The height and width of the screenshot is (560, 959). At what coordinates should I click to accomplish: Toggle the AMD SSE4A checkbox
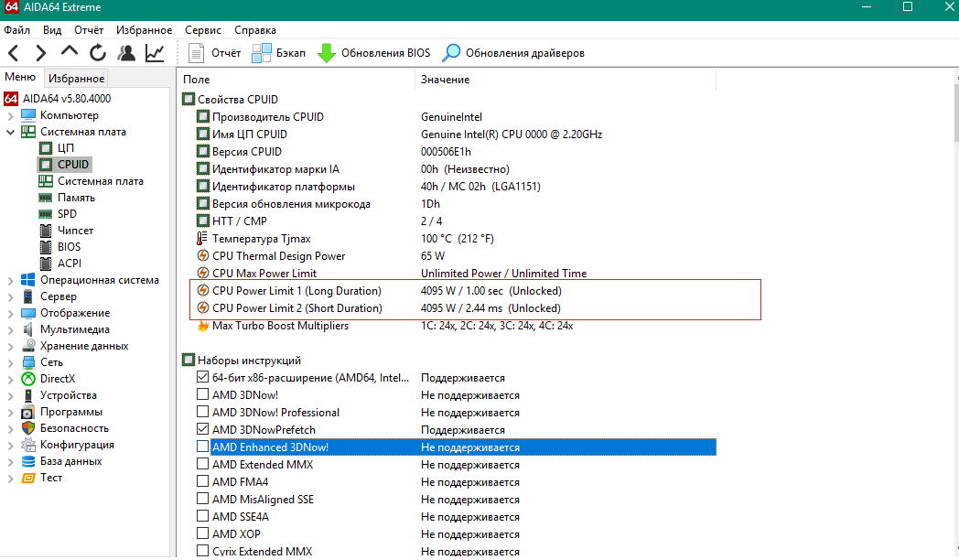[202, 517]
